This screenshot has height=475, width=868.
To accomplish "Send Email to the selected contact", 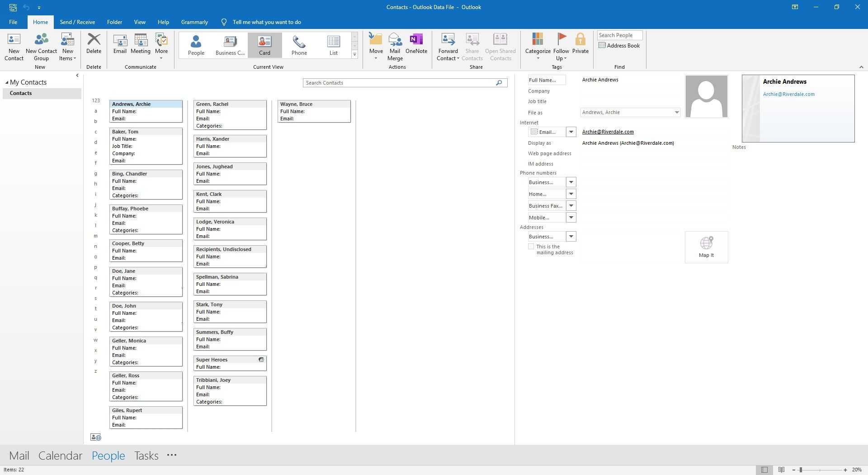I will tap(120, 43).
